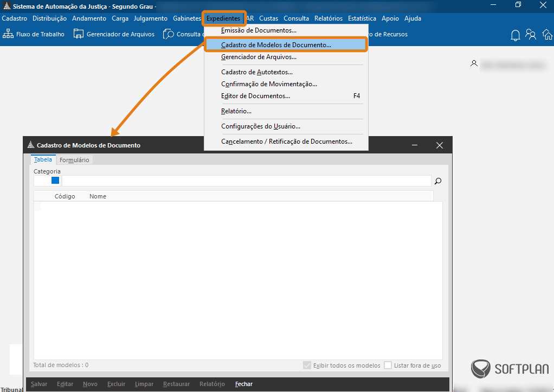Click the Fechar button
Screen dimensions: 554x392
[x=244, y=384]
